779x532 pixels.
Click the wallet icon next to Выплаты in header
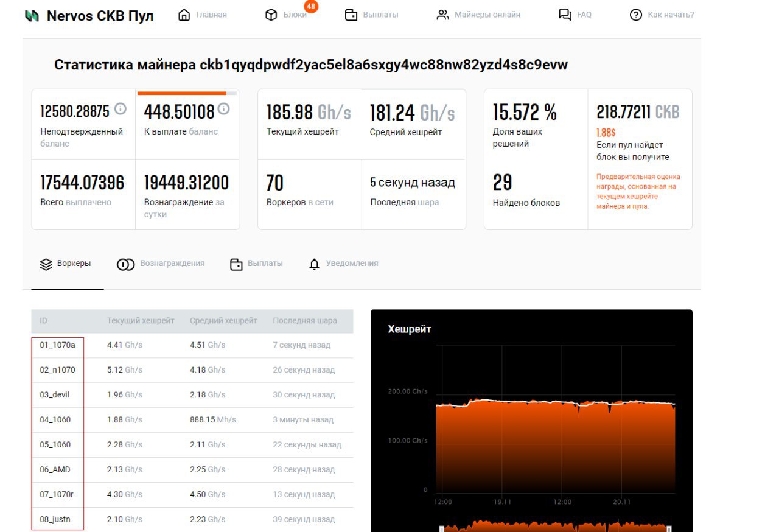click(x=351, y=15)
